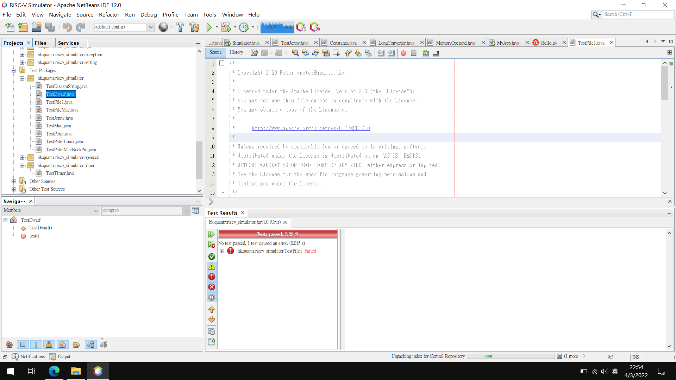Screen dimensions: 676x380
Task: Click the Updating index progress bar in the status bar
Action: pos(510,357)
